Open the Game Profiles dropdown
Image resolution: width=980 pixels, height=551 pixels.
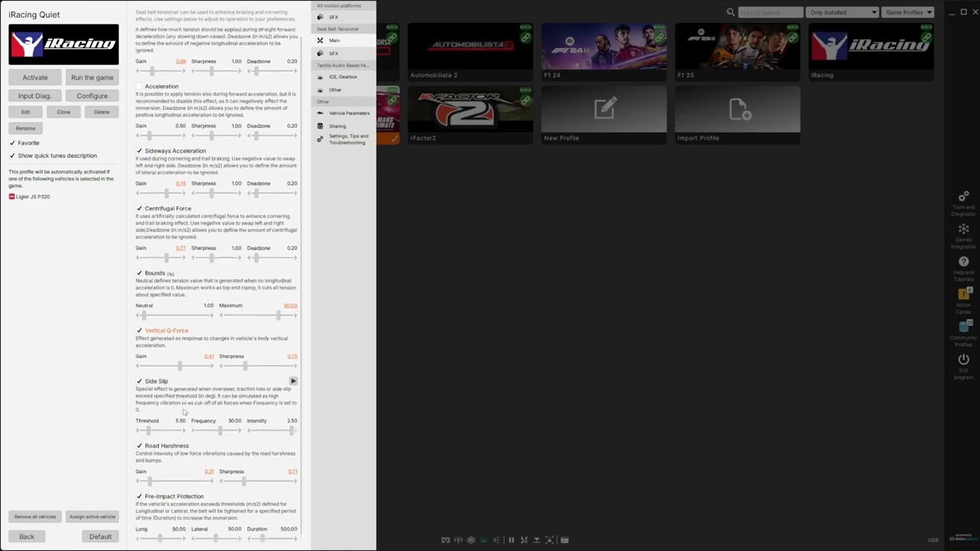tap(908, 12)
